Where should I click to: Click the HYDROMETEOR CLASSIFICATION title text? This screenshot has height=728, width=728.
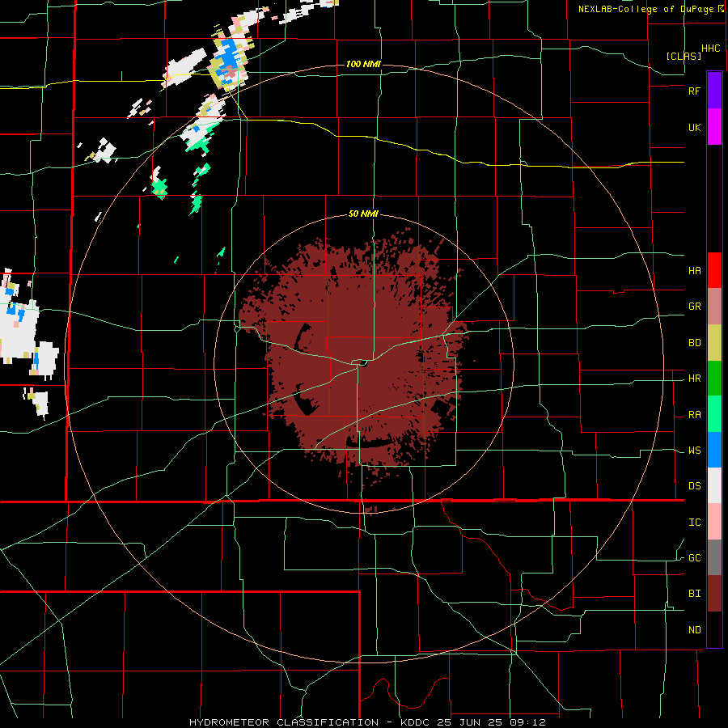(284, 722)
